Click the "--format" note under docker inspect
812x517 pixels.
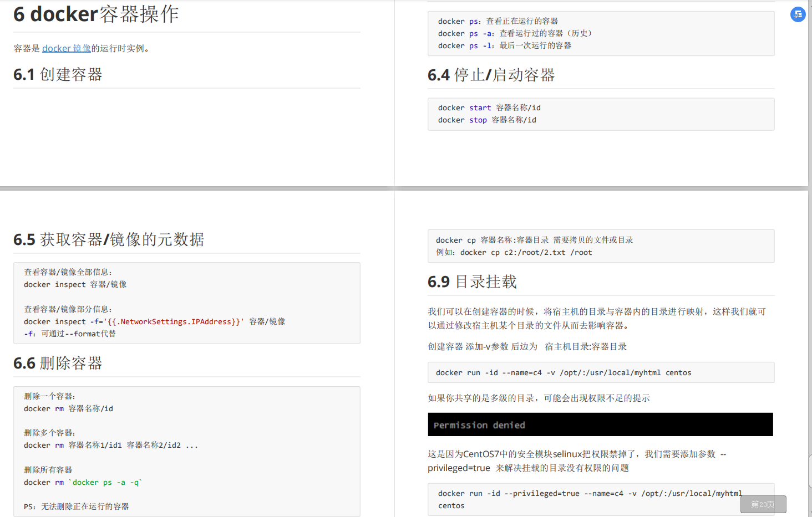69,334
